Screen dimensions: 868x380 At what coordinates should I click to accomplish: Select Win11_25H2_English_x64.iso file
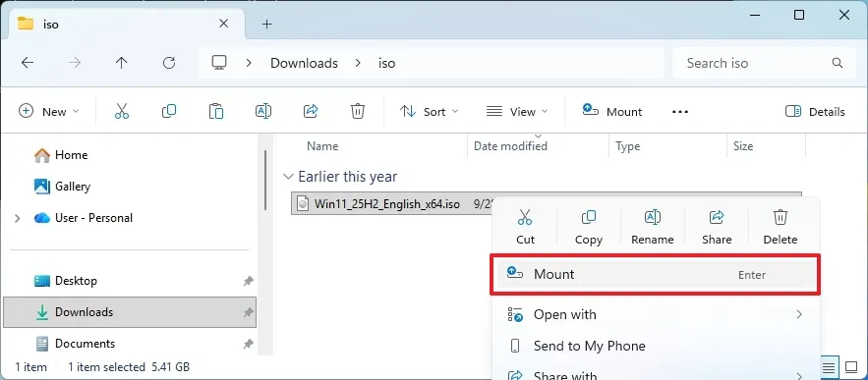coord(386,203)
